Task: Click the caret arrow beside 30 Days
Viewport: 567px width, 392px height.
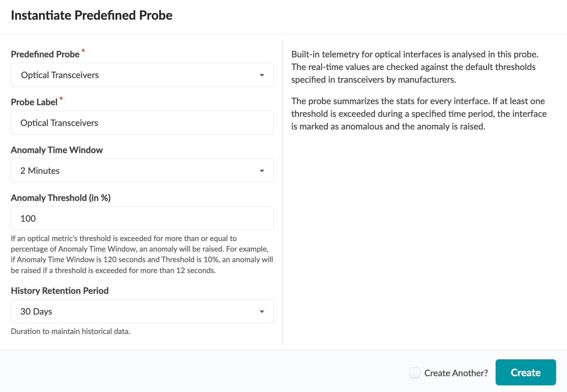Action: pos(262,311)
